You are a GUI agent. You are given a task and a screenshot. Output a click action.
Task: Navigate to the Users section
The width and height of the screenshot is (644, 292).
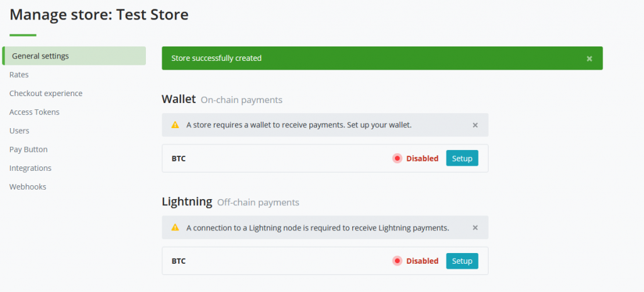19,131
